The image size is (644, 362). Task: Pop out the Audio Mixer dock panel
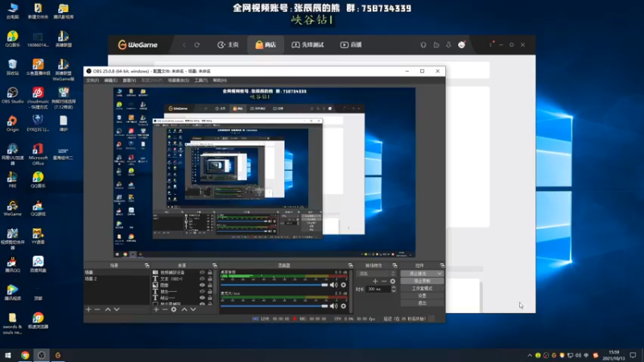[350, 265]
